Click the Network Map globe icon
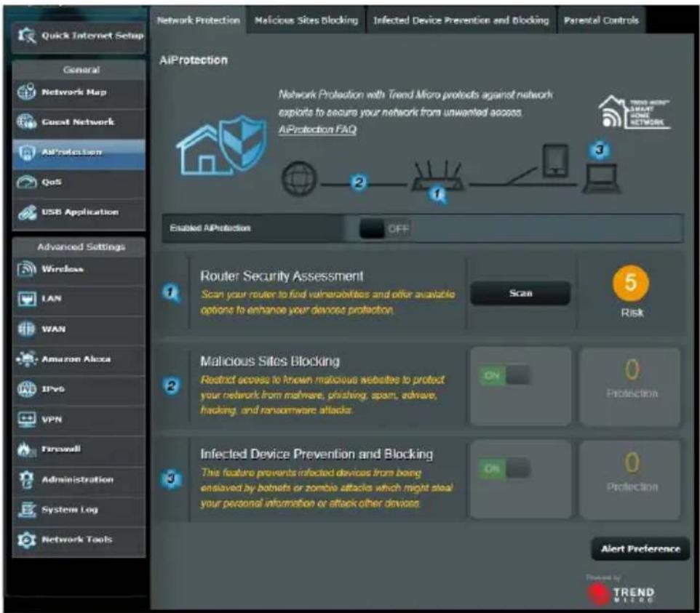The image size is (700, 613). click(x=26, y=92)
